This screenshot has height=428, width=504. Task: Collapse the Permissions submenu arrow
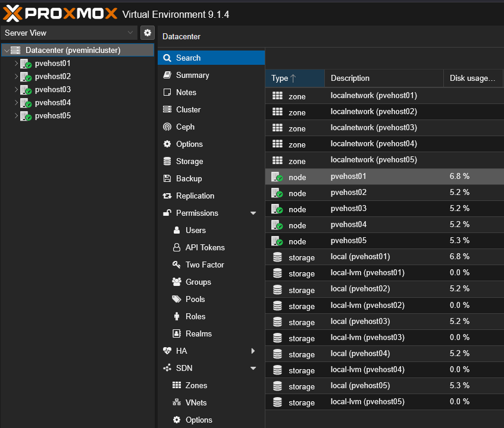(253, 213)
